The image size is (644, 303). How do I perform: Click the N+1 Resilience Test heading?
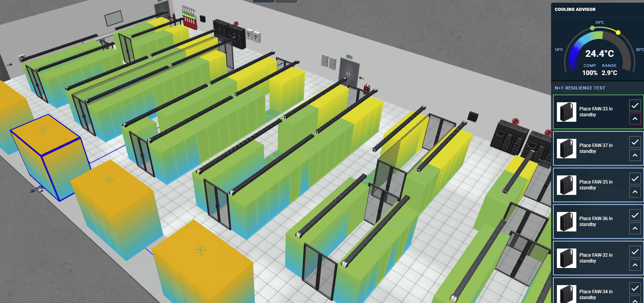(x=580, y=88)
